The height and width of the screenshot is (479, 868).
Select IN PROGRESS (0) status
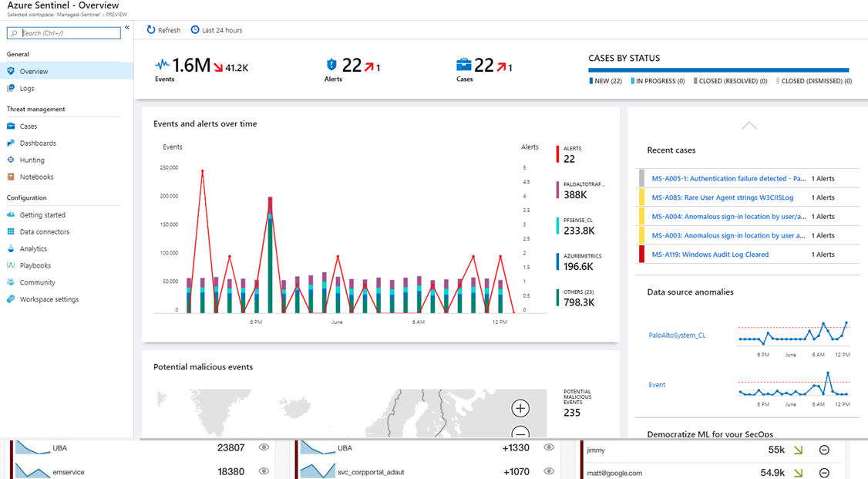(x=658, y=81)
